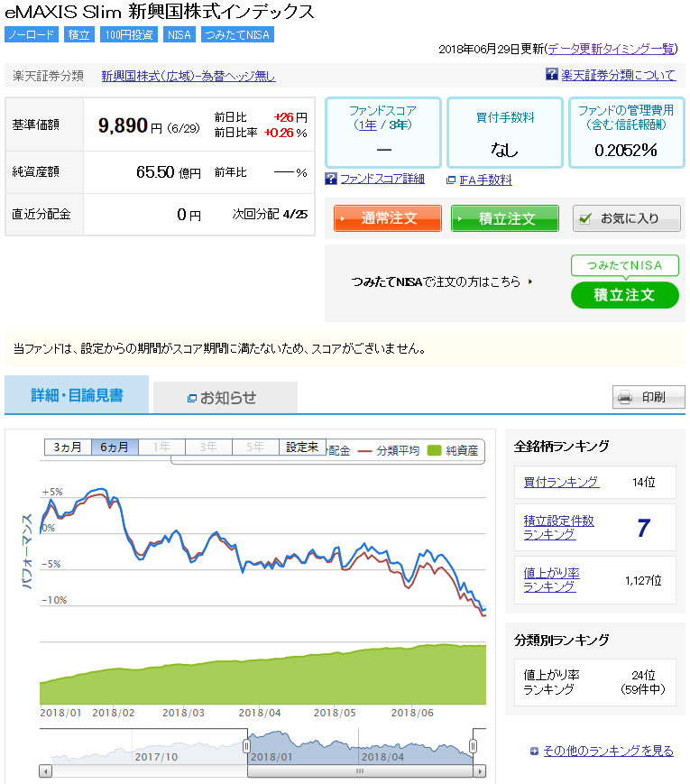Click the 0.2052% management fee value
This screenshot has width=690, height=784.
coord(626,150)
